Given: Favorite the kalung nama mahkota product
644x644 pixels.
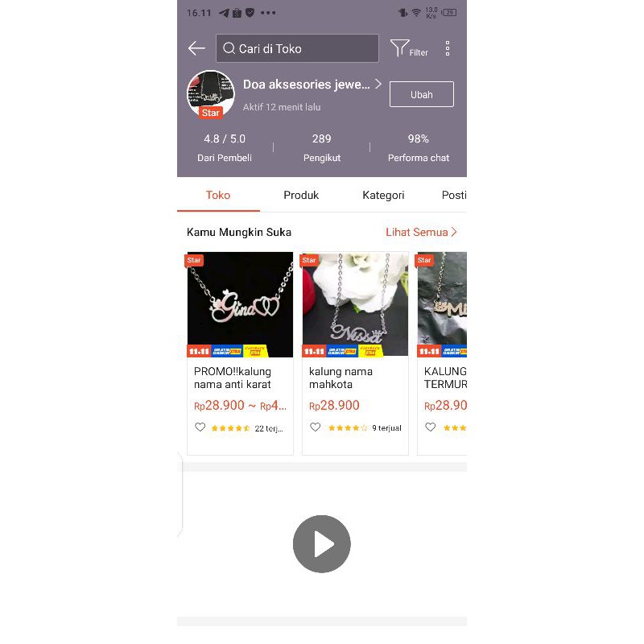Looking at the screenshot, I should click(315, 427).
